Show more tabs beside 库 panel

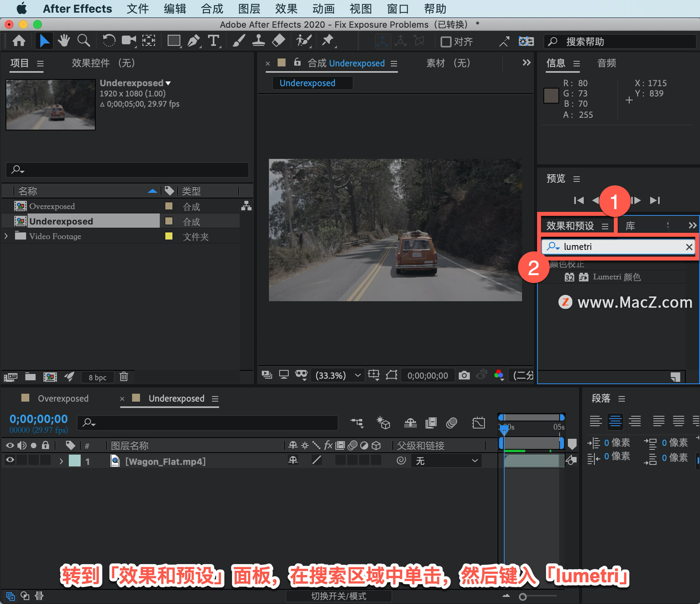pos(692,226)
